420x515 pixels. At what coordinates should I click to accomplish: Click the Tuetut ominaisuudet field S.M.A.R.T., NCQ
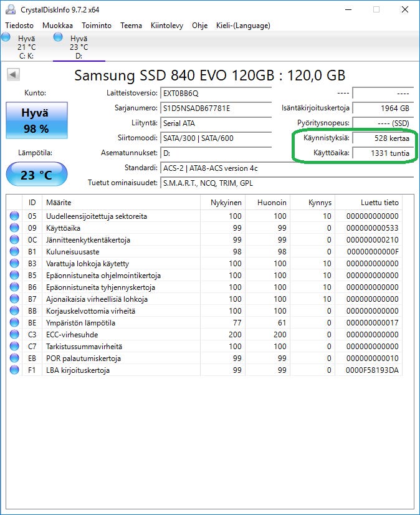[x=287, y=183]
